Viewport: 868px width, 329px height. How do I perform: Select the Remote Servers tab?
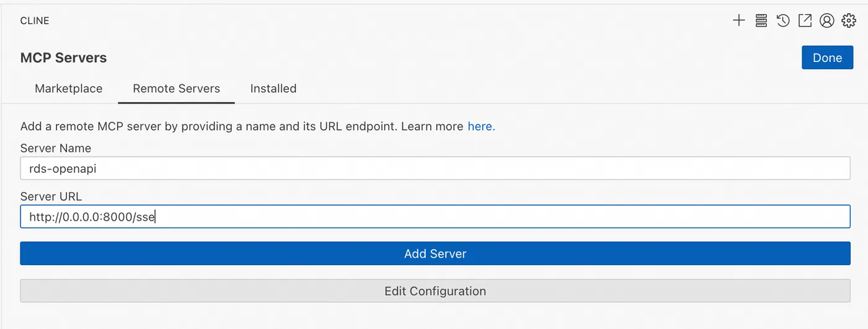(176, 89)
